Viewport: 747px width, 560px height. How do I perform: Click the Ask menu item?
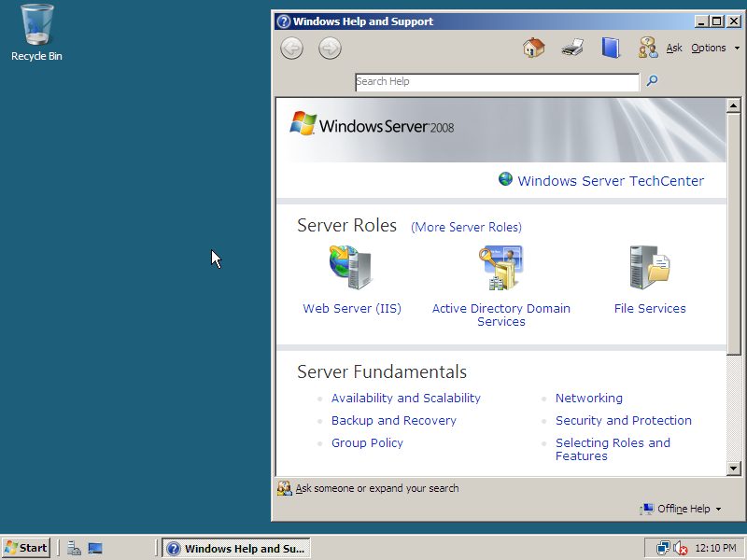pos(674,48)
